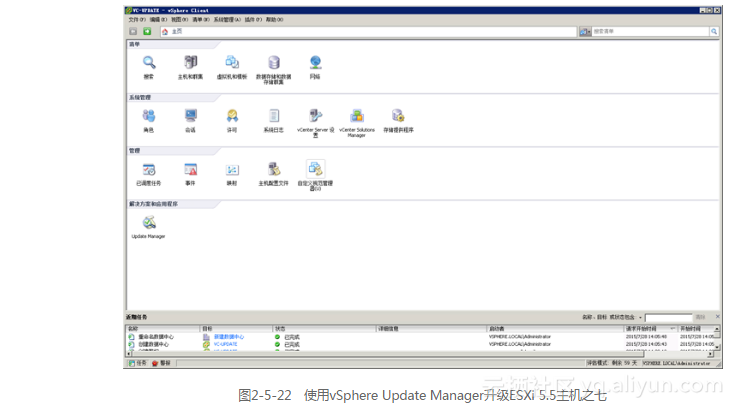
Task: Open 主机配置文件 host profiles icon
Action: [274, 169]
